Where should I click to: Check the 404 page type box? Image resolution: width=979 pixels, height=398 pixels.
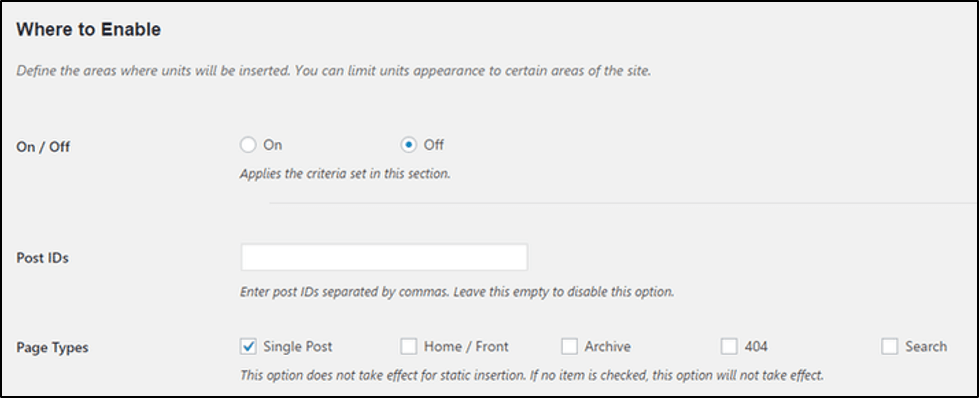click(x=729, y=346)
